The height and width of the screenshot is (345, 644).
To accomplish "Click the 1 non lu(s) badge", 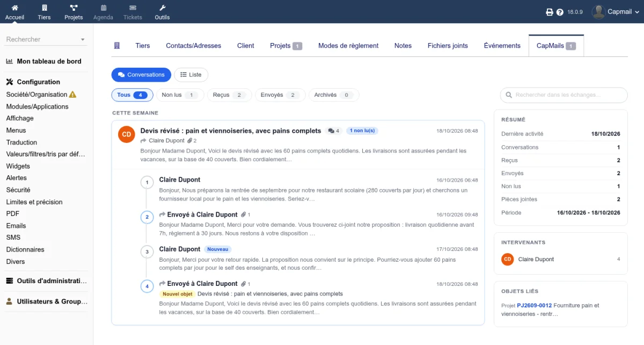I will pyautogui.click(x=362, y=131).
